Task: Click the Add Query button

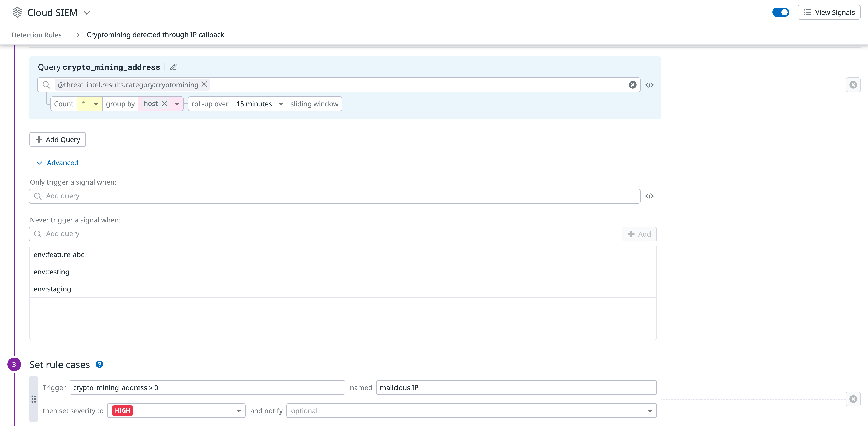Action: coord(57,139)
